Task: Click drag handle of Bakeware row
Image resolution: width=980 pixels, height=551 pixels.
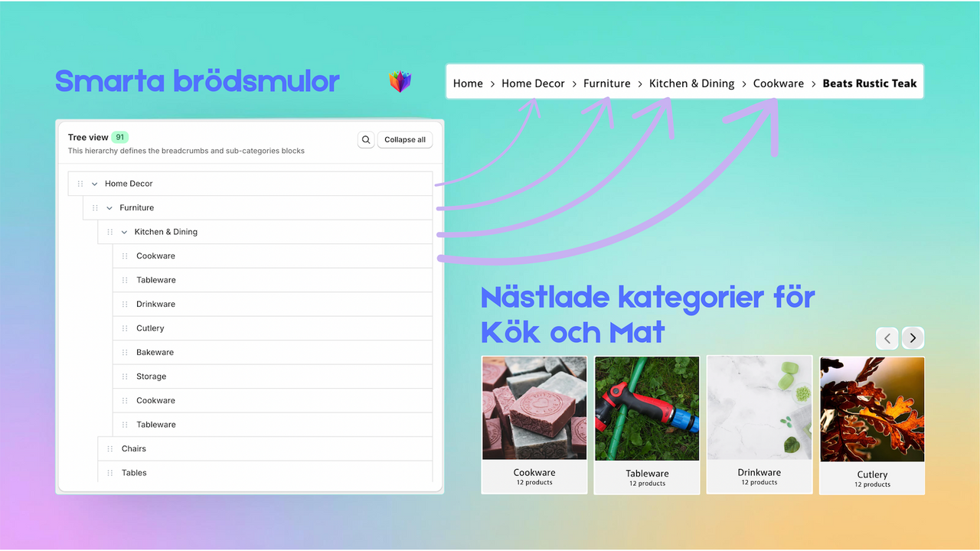Action: [x=125, y=352]
